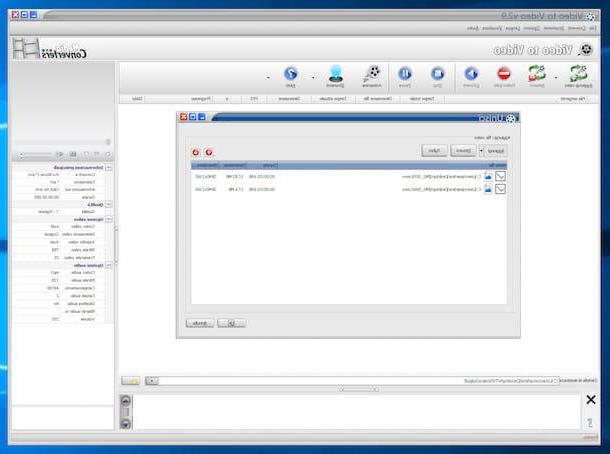Click log panel scroll down arrow

click(126, 424)
